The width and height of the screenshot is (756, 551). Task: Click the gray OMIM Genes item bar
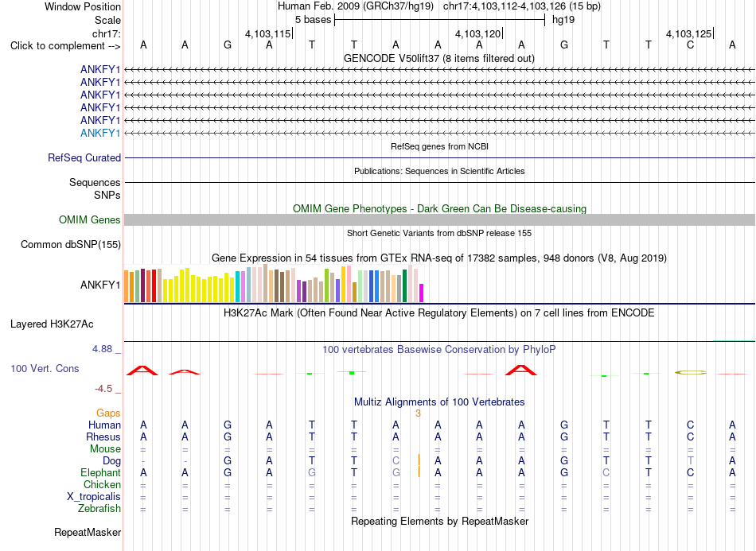[439, 219]
